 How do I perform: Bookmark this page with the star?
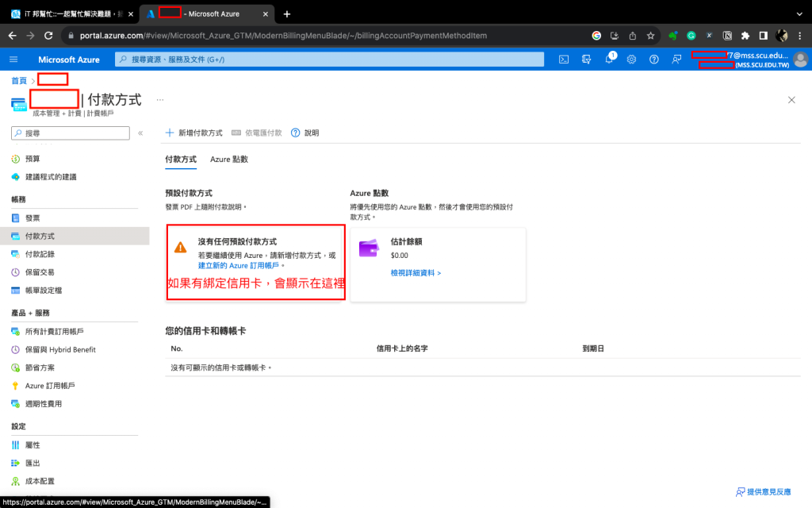click(x=650, y=36)
